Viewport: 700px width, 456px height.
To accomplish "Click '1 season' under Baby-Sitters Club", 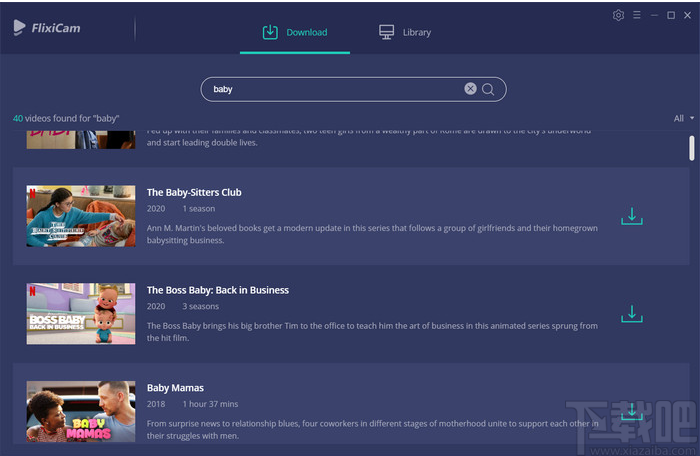I will pyautogui.click(x=199, y=209).
